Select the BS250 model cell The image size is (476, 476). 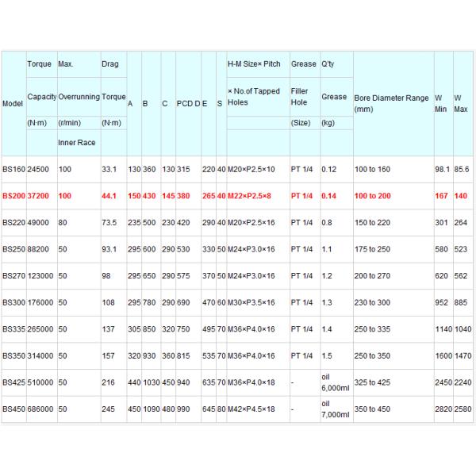pos(14,249)
